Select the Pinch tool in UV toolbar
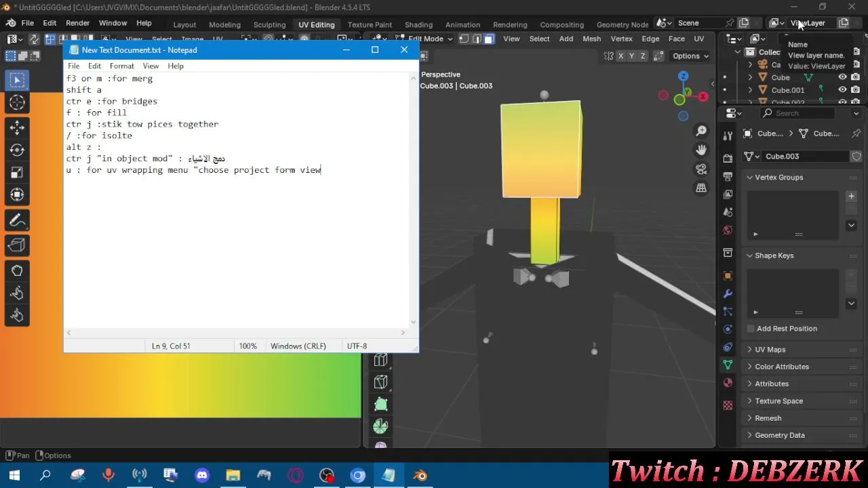Viewport: 868px width, 488px height. (17, 315)
